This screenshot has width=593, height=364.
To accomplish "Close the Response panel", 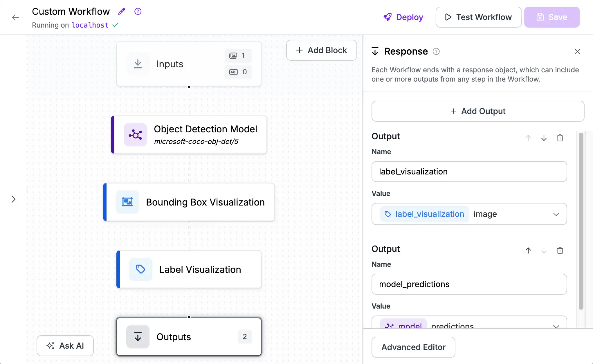I will pos(577,51).
